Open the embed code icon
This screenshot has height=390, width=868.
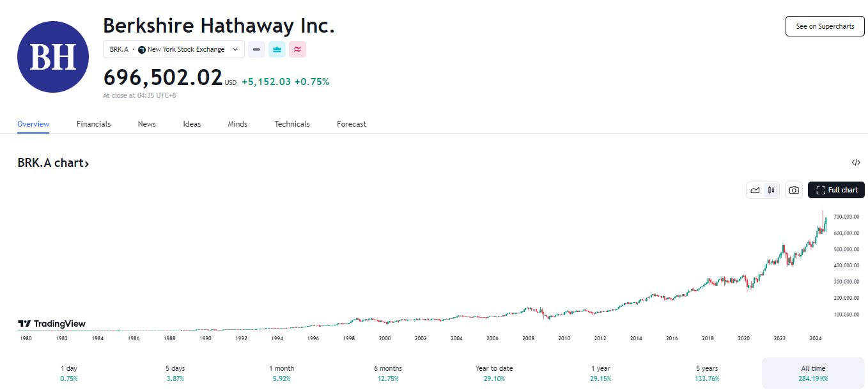(x=856, y=162)
